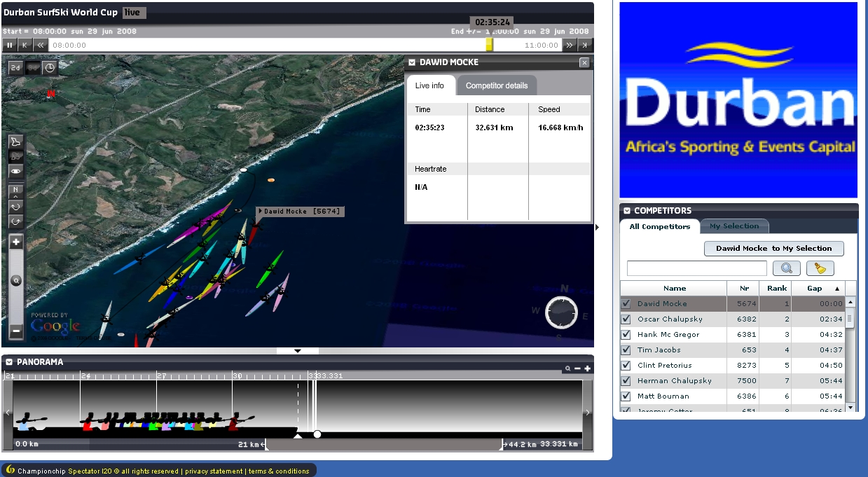Viewport: 868px width, 477px height.
Task: Switch map to 2d view
Action: (x=15, y=68)
